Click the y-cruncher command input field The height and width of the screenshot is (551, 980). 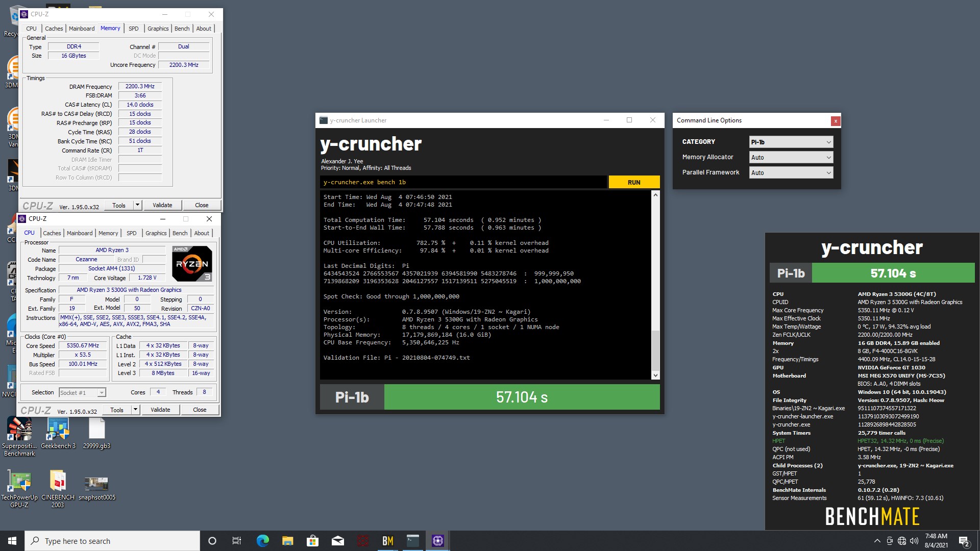463,182
